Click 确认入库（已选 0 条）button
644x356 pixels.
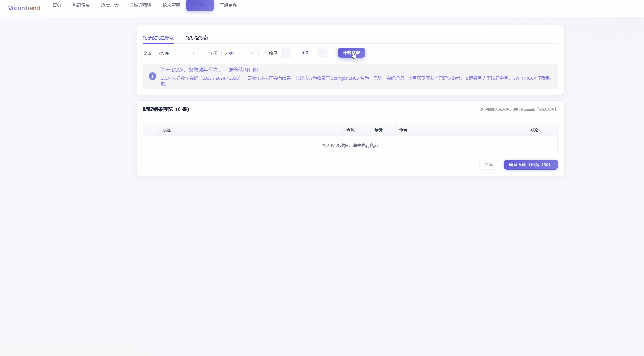pyautogui.click(x=531, y=165)
